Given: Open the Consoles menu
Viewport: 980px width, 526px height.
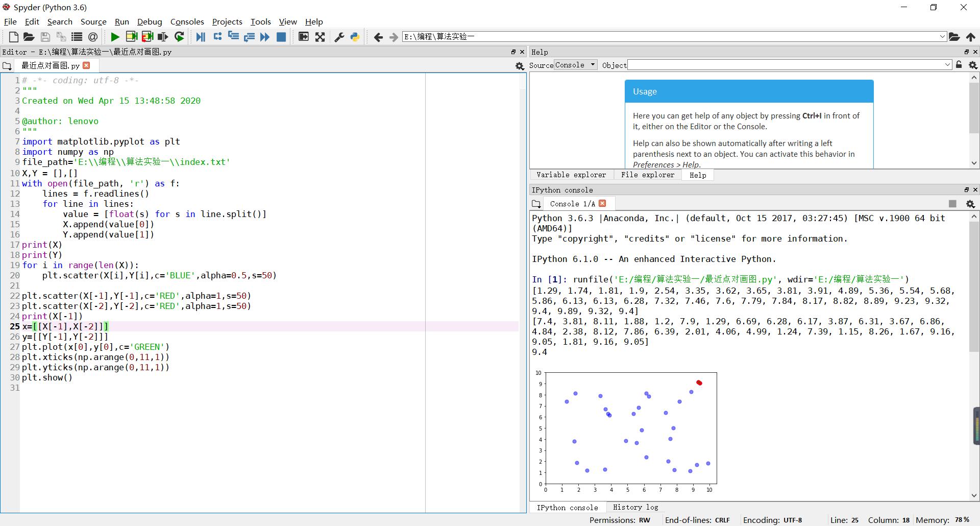Looking at the screenshot, I should 187,21.
